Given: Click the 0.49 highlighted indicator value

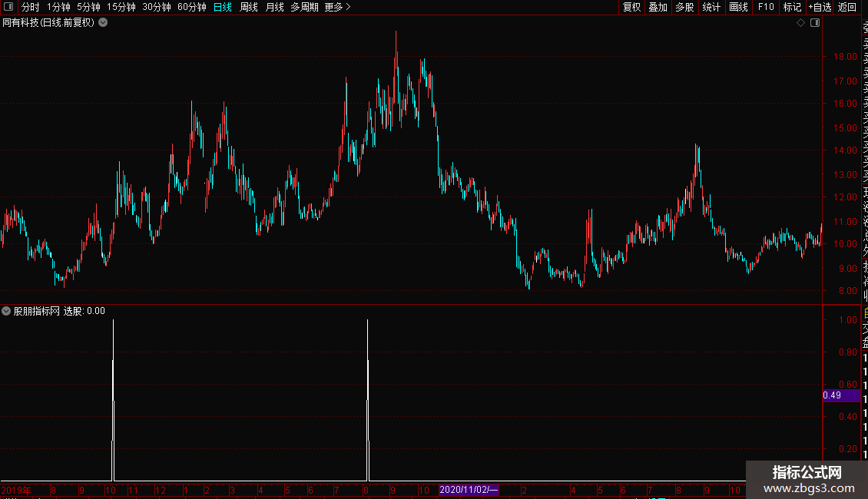Looking at the screenshot, I should 841,395.
